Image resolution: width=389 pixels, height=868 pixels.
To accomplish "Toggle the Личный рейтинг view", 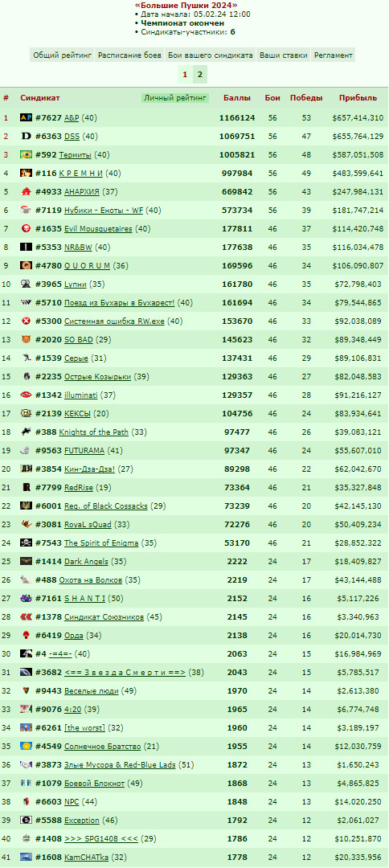I will (x=175, y=98).
